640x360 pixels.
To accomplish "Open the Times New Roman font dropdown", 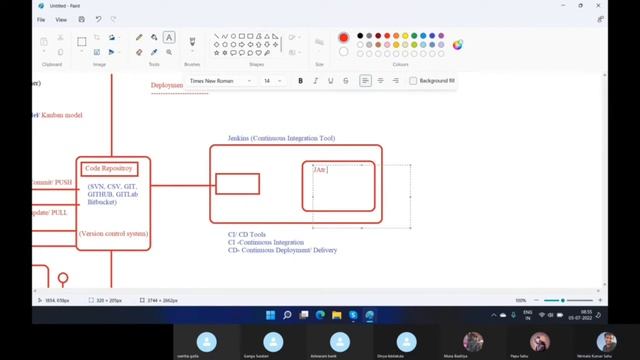I will (x=220, y=81).
